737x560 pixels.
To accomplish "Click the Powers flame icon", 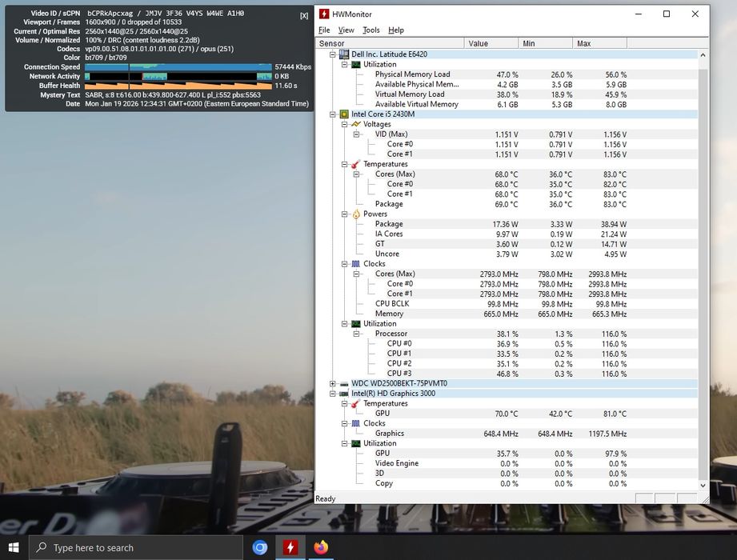I will pyautogui.click(x=356, y=214).
